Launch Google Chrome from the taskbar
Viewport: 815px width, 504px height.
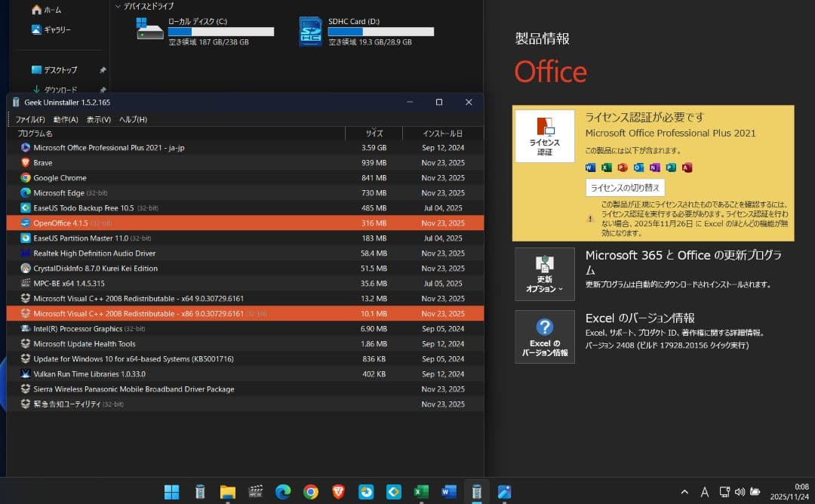click(310, 492)
